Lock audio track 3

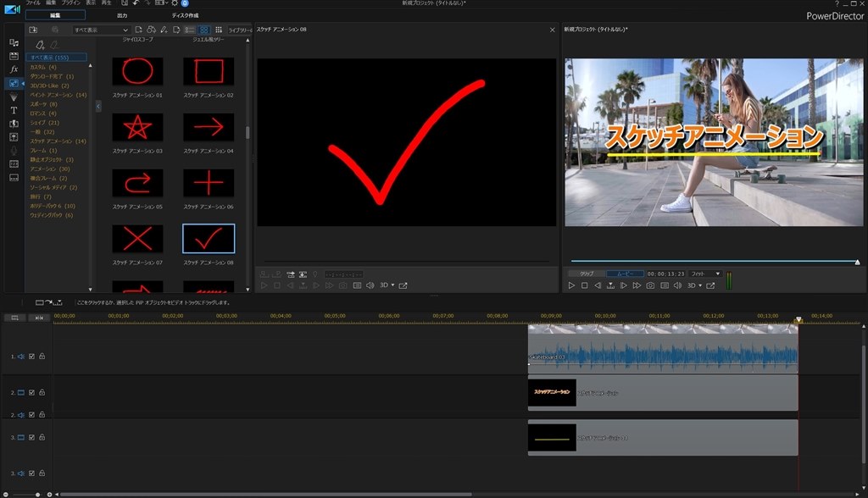[42, 473]
